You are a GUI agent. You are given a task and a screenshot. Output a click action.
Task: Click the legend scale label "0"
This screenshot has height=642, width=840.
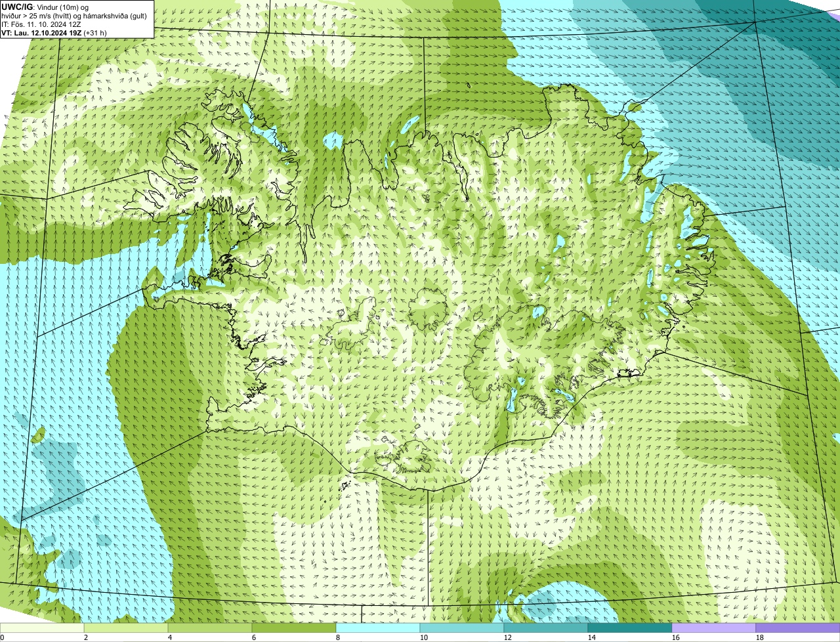coord(2,637)
